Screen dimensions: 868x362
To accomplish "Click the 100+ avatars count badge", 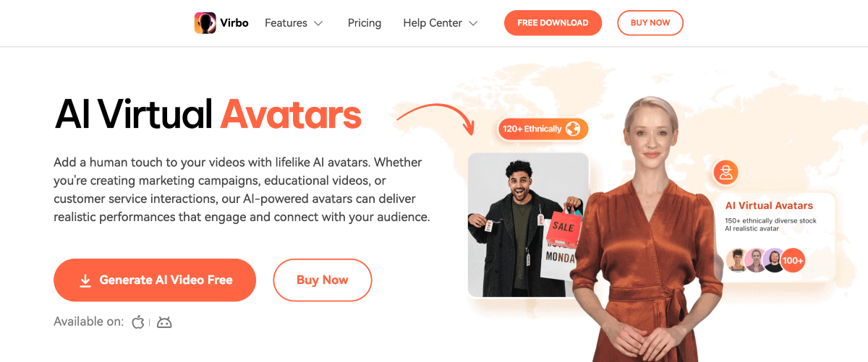I will point(793,260).
